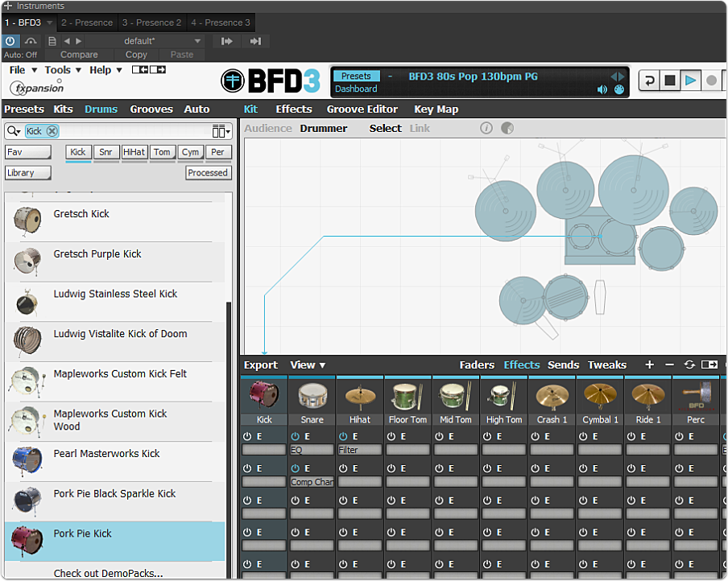Click the grey pie-chart icon near Link
This screenshot has width=728, height=581.
point(507,128)
